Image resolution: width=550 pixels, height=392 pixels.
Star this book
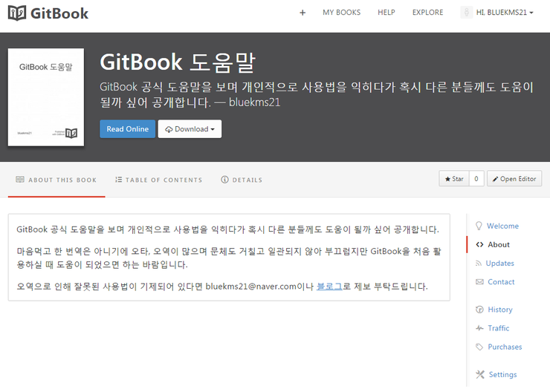[x=454, y=179]
